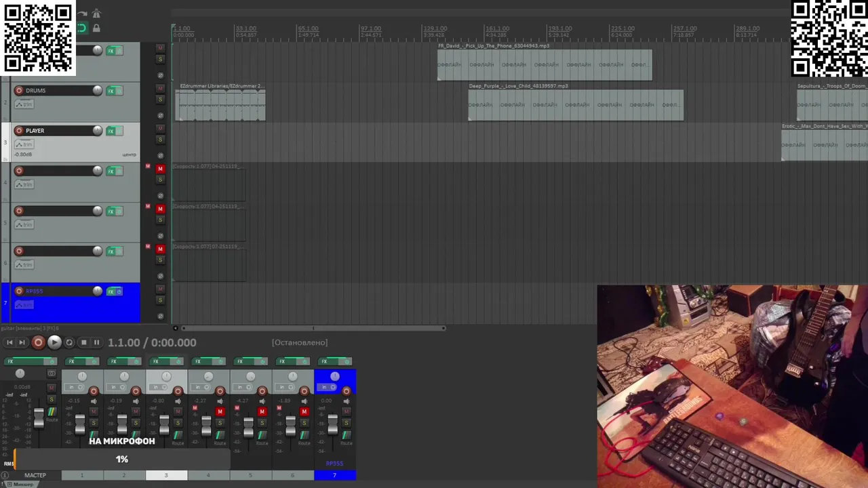This screenshot has height=488, width=868.
Task: Select mixer channel 5 strip label
Action: click(x=250, y=475)
